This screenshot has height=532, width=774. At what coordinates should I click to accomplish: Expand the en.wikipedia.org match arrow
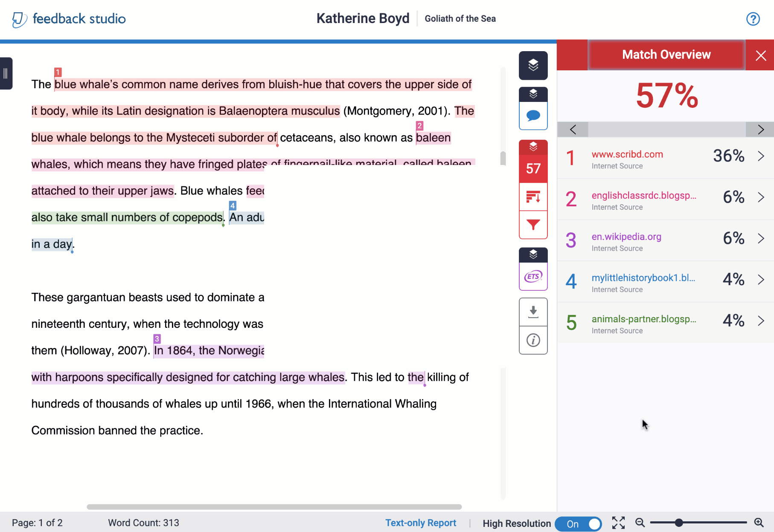(x=761, y=238)
